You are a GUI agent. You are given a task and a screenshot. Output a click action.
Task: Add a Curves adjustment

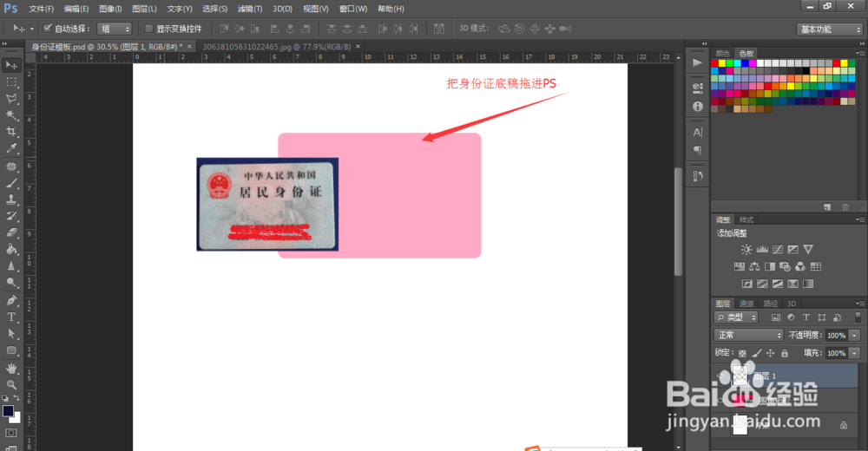click(x=778, y=250)
